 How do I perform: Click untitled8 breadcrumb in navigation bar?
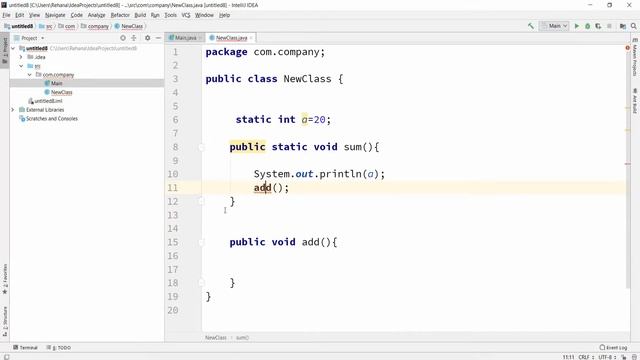(x=19, y=26)
